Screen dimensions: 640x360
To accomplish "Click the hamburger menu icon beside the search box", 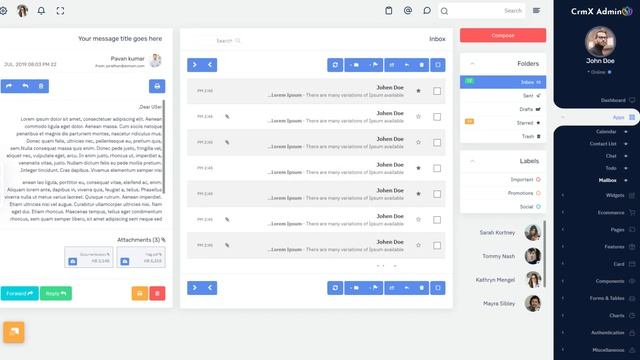I will click(536, 11).
